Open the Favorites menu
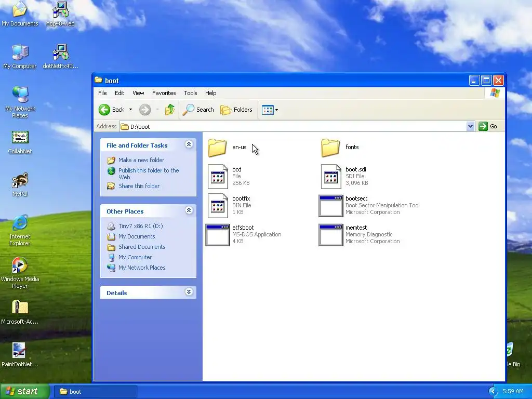532x399 pixels. (164, 93)
